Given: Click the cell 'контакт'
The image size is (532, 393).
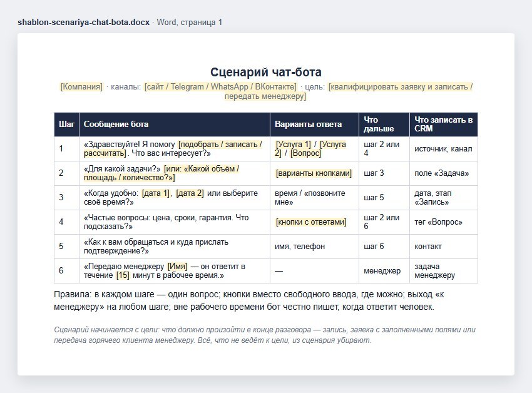Looking at the screenshot, I should pos(444,247).
